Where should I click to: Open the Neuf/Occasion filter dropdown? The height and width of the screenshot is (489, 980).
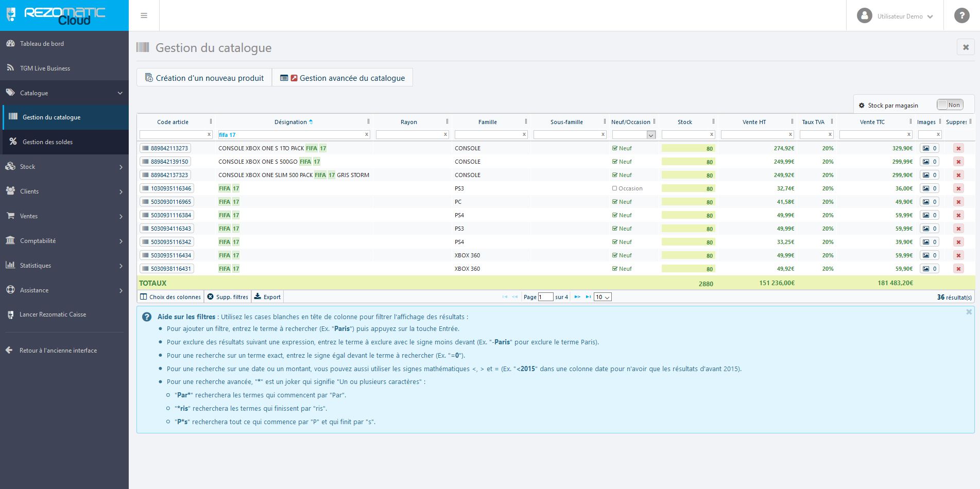tap(634, 135)
